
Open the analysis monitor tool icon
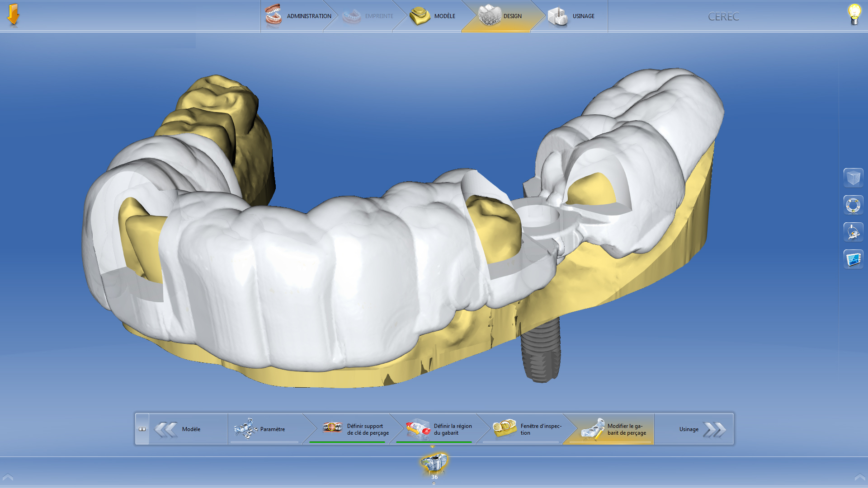point(853,259)
